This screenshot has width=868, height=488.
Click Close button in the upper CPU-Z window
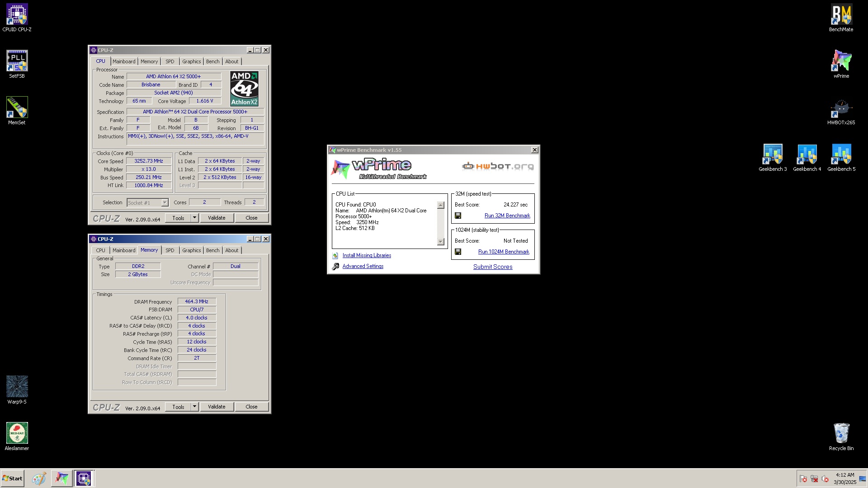coord(251,218)
